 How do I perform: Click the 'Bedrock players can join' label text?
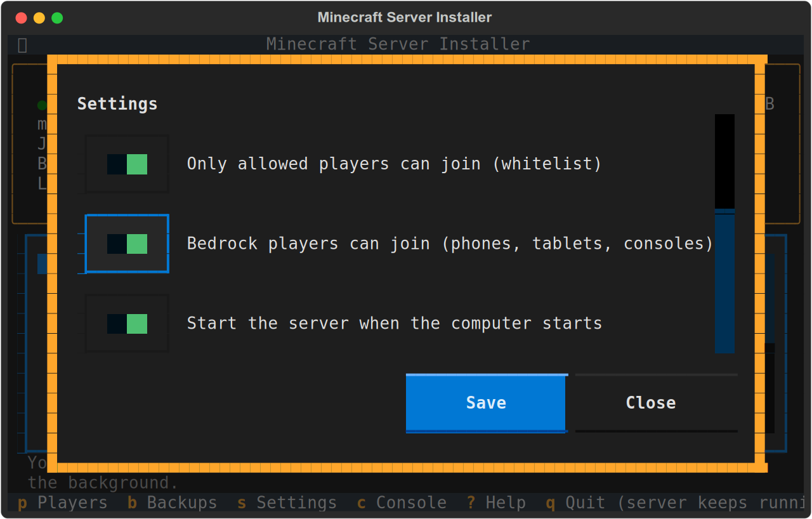click(450, 244)
